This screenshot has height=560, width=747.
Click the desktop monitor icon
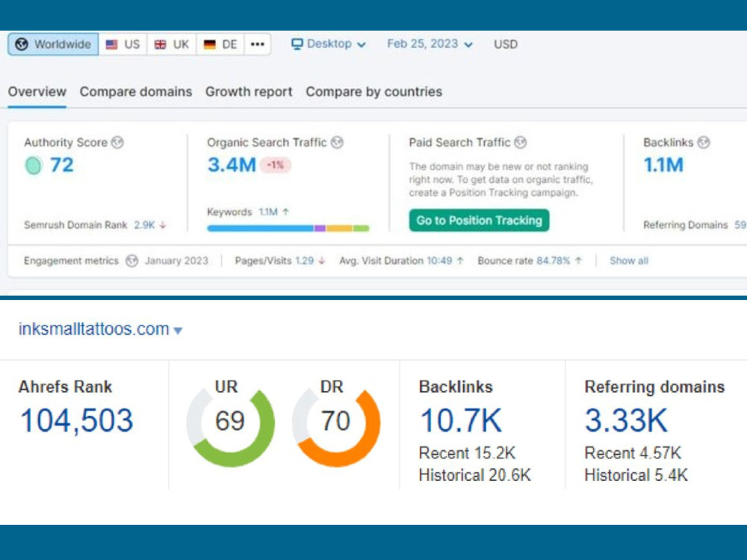click(x=297, y=44)
